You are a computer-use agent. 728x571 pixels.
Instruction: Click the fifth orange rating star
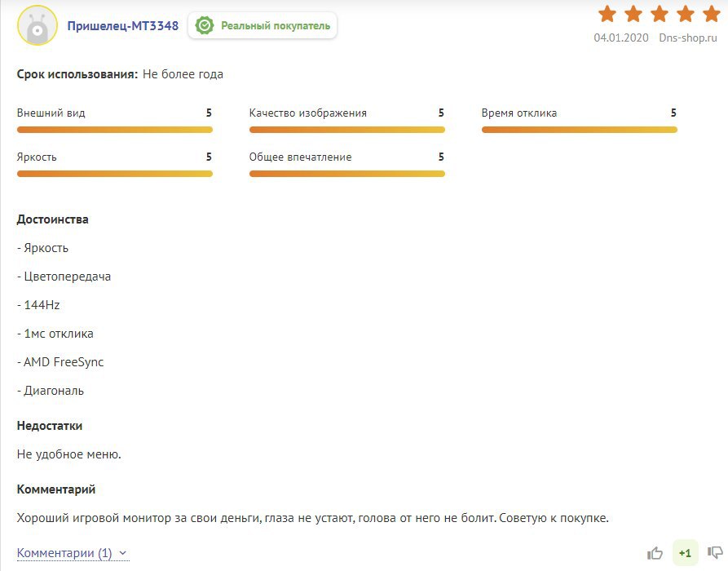click(711, 14)
